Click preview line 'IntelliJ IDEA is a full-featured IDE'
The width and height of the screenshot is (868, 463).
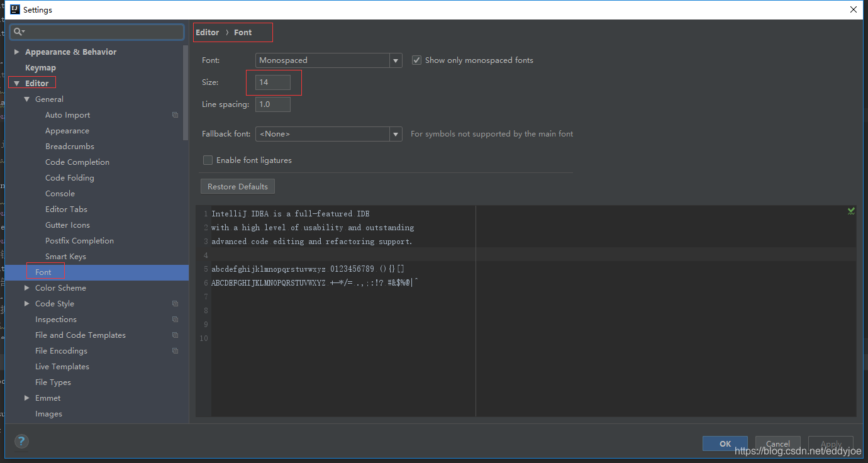coord(291,214)
